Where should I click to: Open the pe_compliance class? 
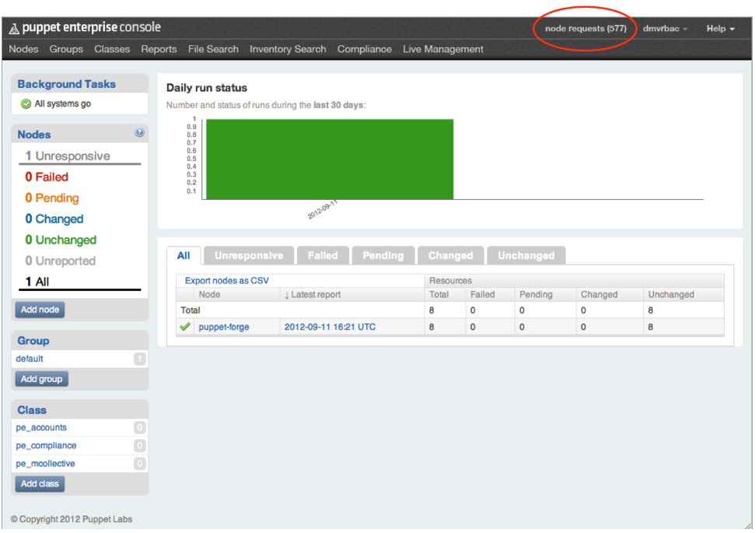point(47,446)
